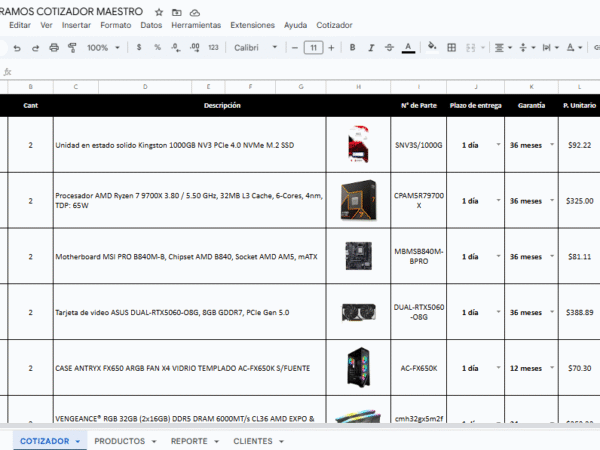600x450 pixels.
Task: Open the Extensiones menu
Action: pyautogui.click(x=252, y=24)
